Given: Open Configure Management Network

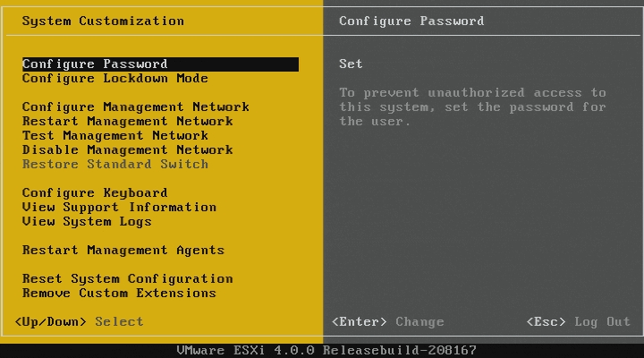Looking at the screenshot, I should pos(135,107).
